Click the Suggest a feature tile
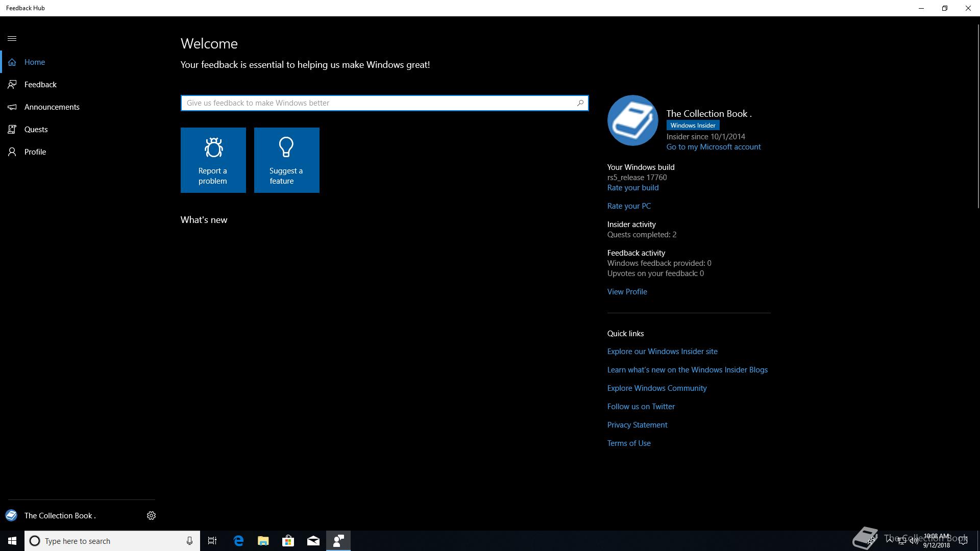The width and height of the screenshot is (980, 551). pos(286,160)
